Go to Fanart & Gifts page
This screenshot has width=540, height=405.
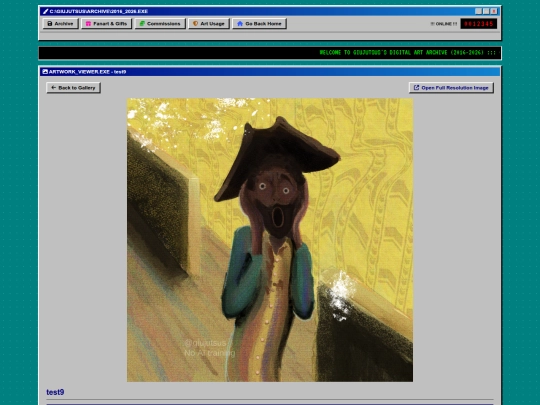coord(106,23)
